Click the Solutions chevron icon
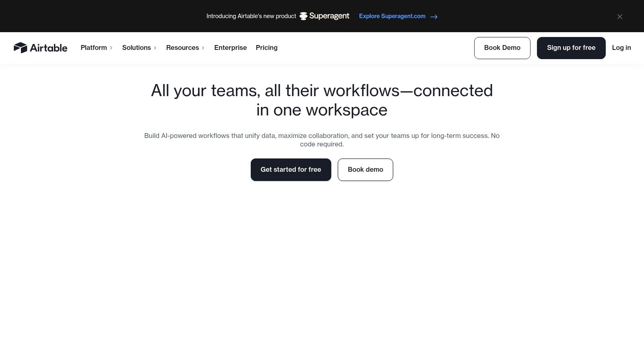This screenshot has height=362, width=644. (155, 48)
